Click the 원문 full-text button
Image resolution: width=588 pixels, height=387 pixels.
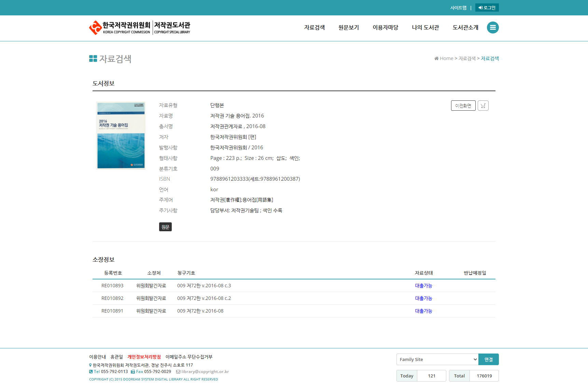(165, 227)
